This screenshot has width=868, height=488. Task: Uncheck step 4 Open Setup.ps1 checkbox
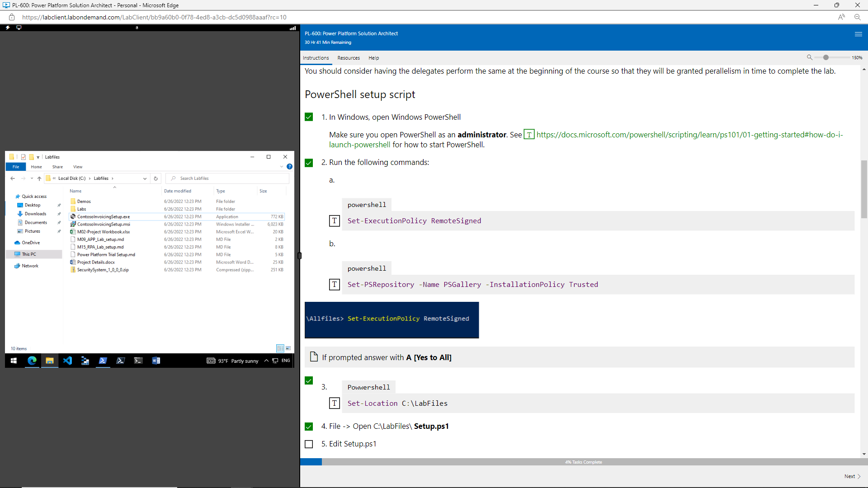[x=309, y=427]
